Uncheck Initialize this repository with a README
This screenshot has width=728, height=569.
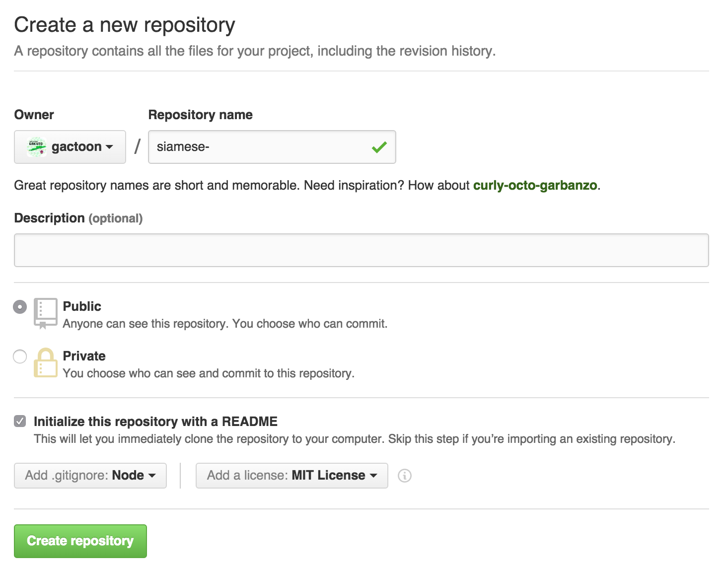(x=20, y=422)
